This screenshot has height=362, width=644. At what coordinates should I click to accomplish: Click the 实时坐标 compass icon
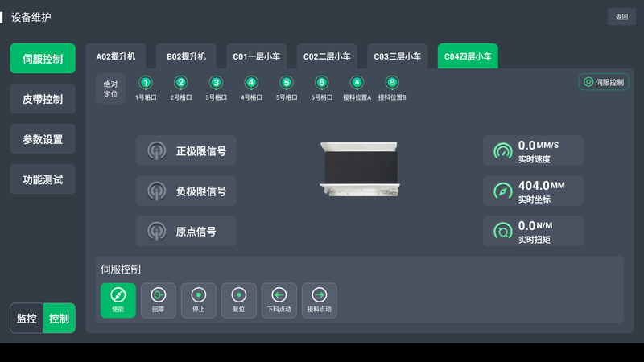(502, 191)
